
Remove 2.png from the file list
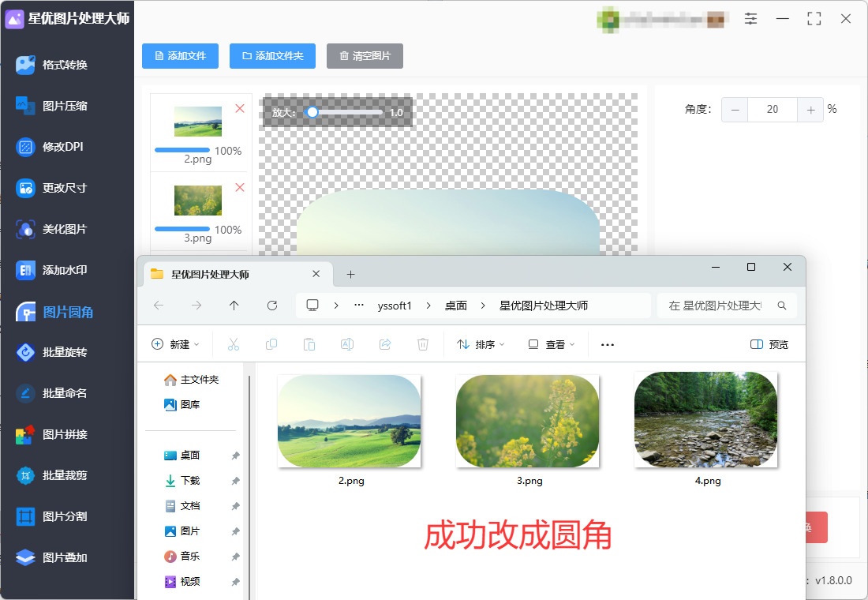coord(240,109)
